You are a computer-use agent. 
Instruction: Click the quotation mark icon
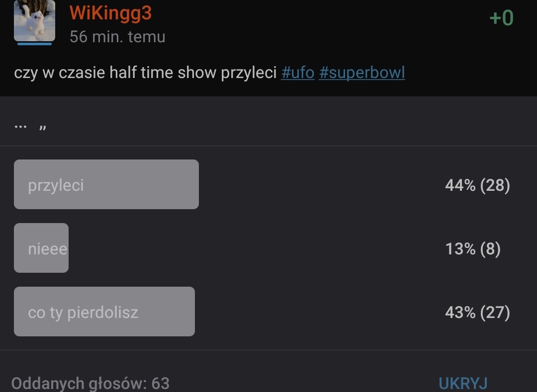(x=43, y=127)
